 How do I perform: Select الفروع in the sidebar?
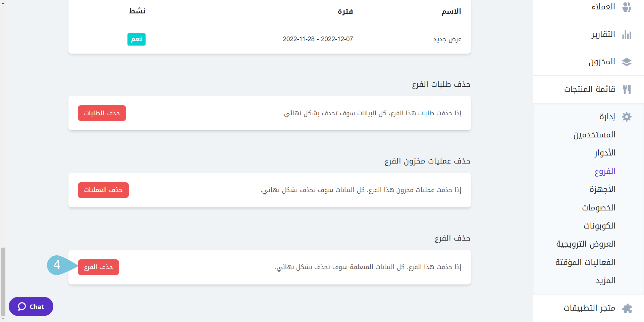[605, 171]
